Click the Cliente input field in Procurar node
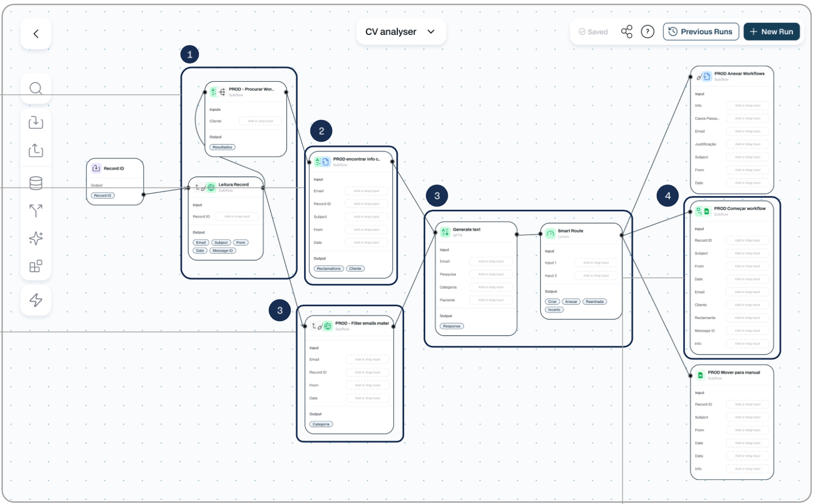This screenshot has width=814, height=504. pos(260,121)
